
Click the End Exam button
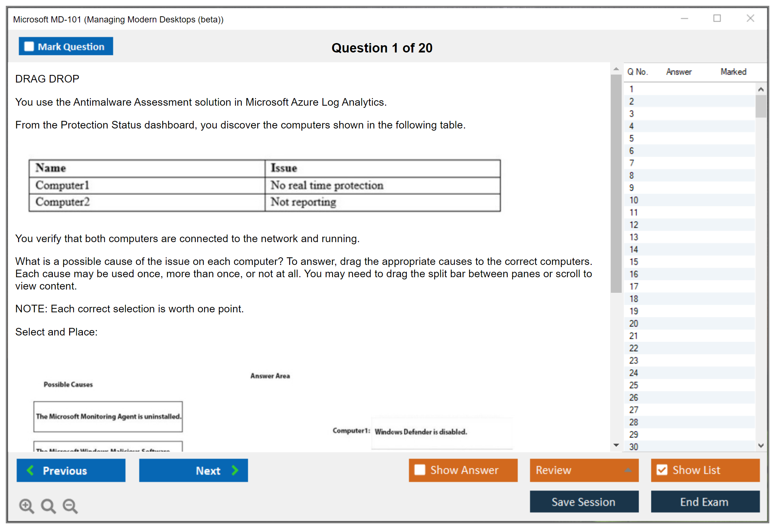705,502
